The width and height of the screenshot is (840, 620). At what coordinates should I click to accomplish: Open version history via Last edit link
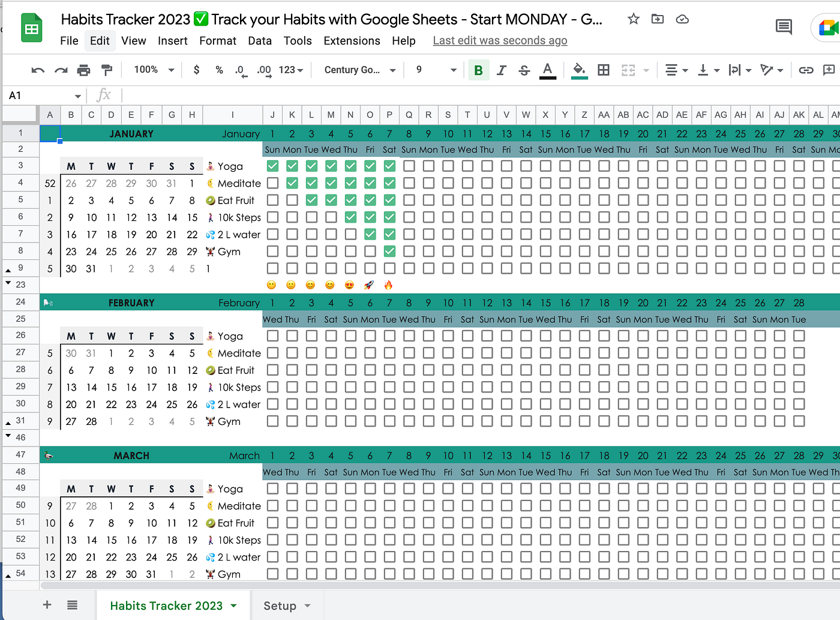pyautogui.click(x=499, y=40)
